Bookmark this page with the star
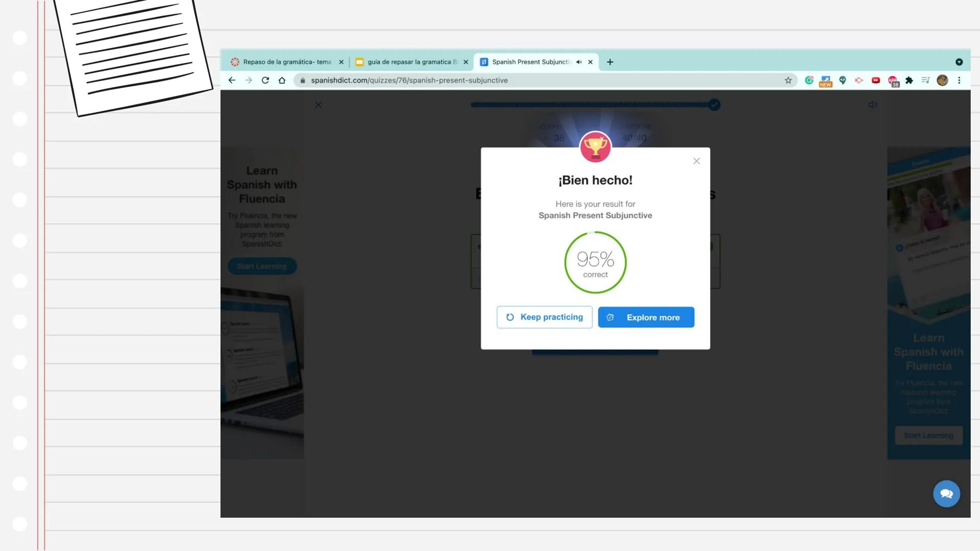This screenshot has height=551, width=980. pyautogui.click(x=788, y=80)
